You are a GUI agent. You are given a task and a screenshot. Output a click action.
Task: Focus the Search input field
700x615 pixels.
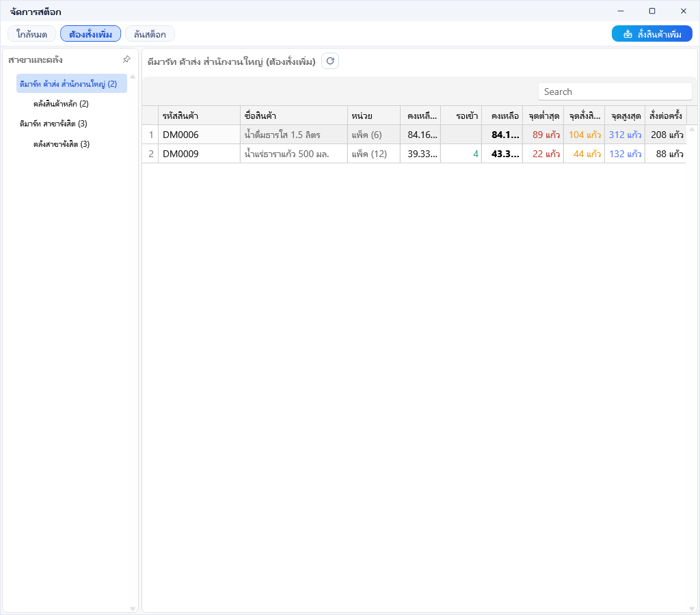(x=615, y=92)
